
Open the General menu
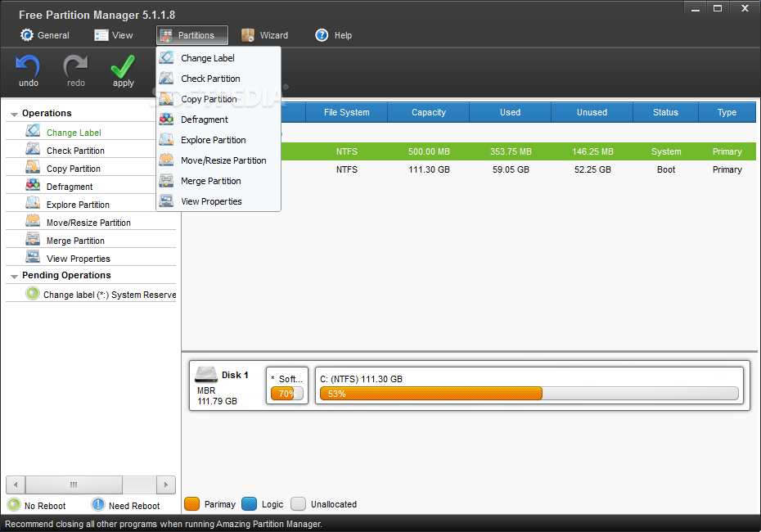pos(45,35)
